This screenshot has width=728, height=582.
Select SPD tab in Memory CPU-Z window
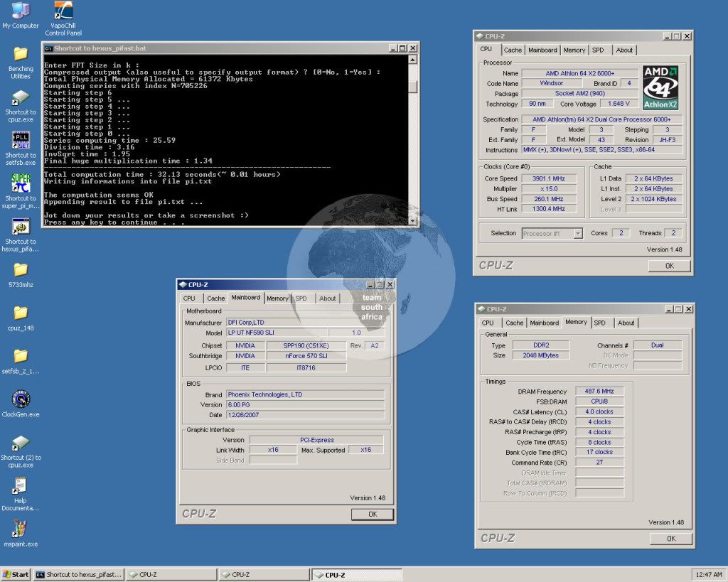click(599, 323)
